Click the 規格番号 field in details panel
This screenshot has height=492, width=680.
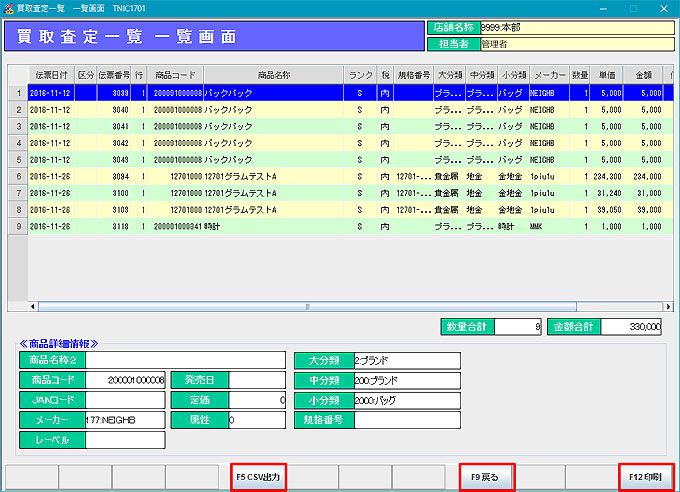[x=407, y=420]
